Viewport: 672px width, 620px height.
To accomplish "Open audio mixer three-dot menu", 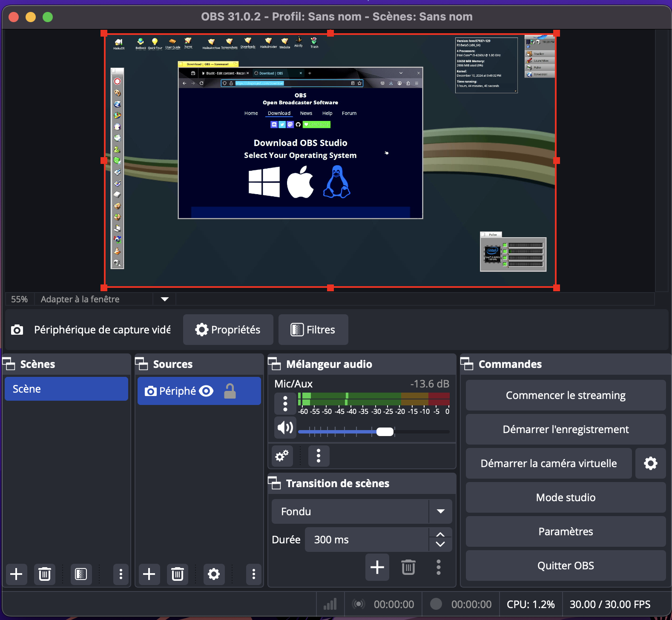I will click(x=319, y=456).
